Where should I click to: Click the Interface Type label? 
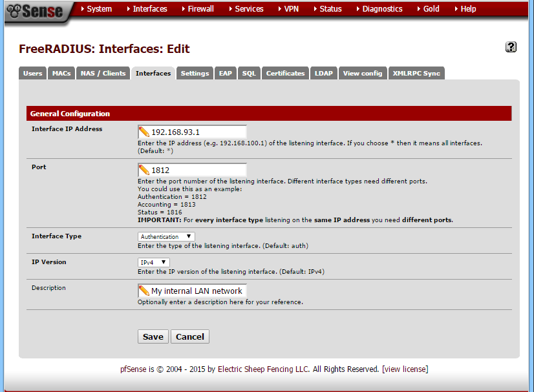tap(56, 236)
